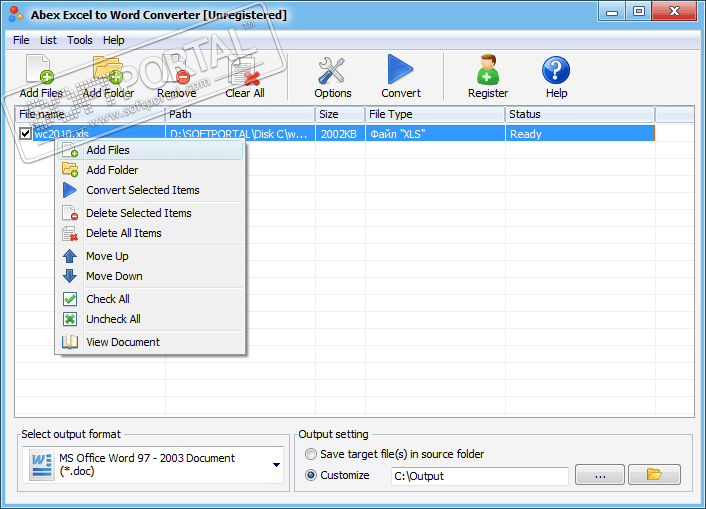Click the Word document icon in output format
Image resolution: width=706 pixels, height=509 pixels.
(41, 465)
